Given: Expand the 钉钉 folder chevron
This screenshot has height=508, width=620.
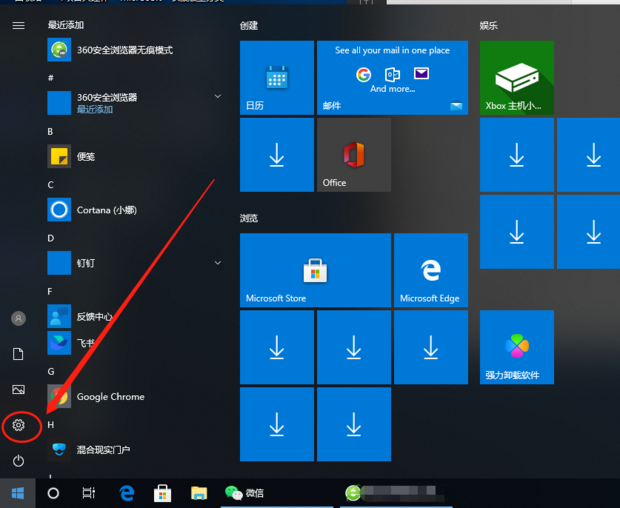Looking at the screenshot, I should pos(217,263).
